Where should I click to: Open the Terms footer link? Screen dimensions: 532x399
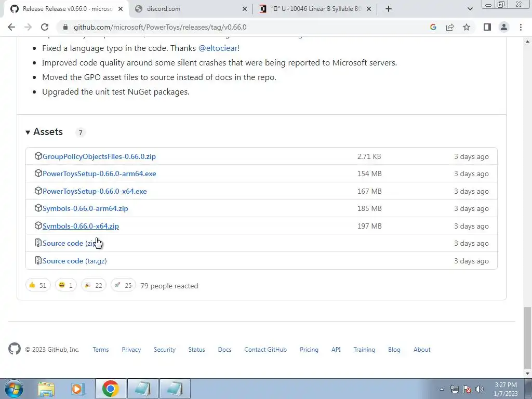(x=101, y=350)
